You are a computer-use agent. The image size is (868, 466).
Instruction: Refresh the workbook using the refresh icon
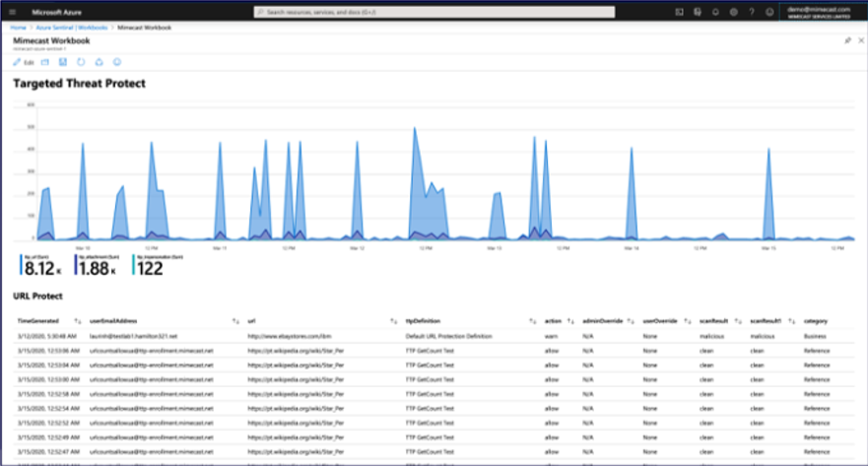pyautogui.click(x=82, y=62)
